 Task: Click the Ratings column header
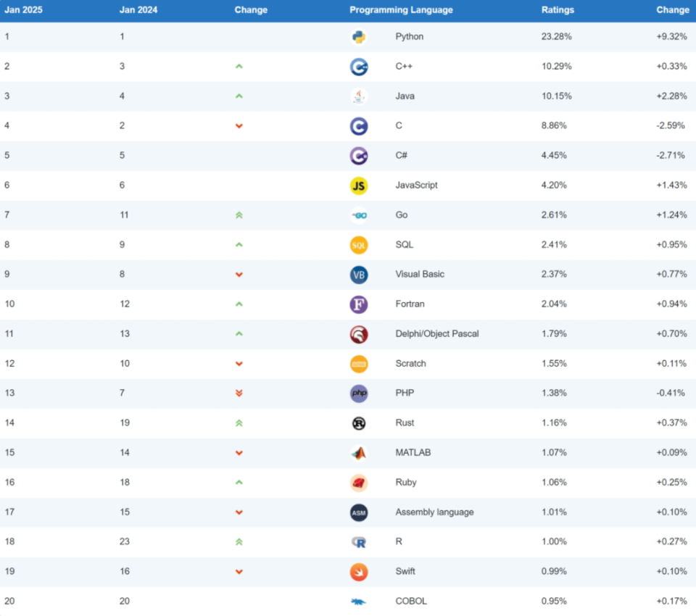(x=558, y=10)
